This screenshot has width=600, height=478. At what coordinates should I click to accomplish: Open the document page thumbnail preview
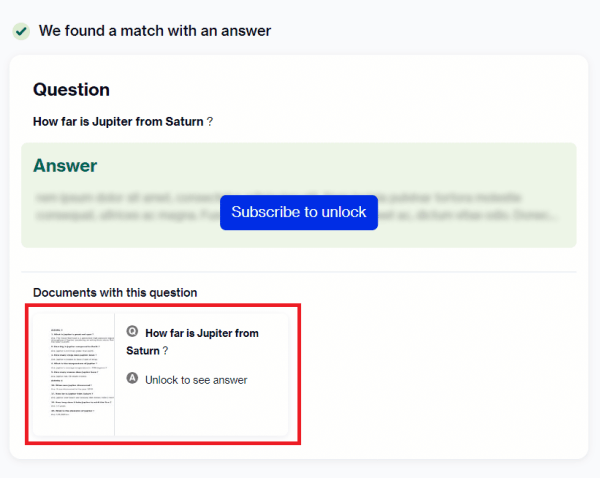pyautogui.click(x=74, y=374)
